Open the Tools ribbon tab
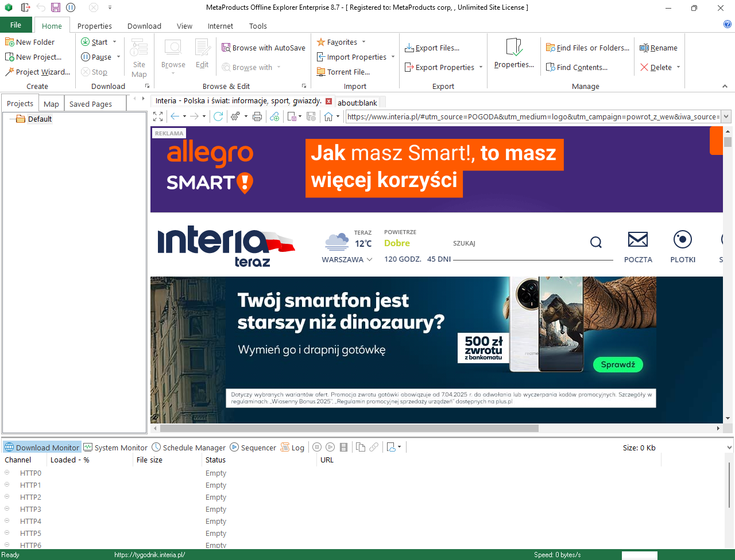This screenshot has height=560, width=735. coord(258,26)
